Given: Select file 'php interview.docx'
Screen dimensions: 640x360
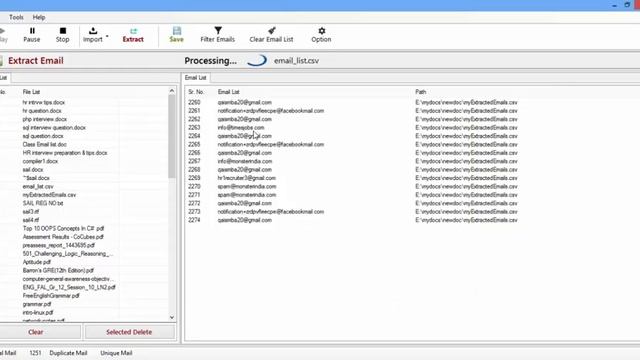Looking at the screenshot, I should click(44, 119).
